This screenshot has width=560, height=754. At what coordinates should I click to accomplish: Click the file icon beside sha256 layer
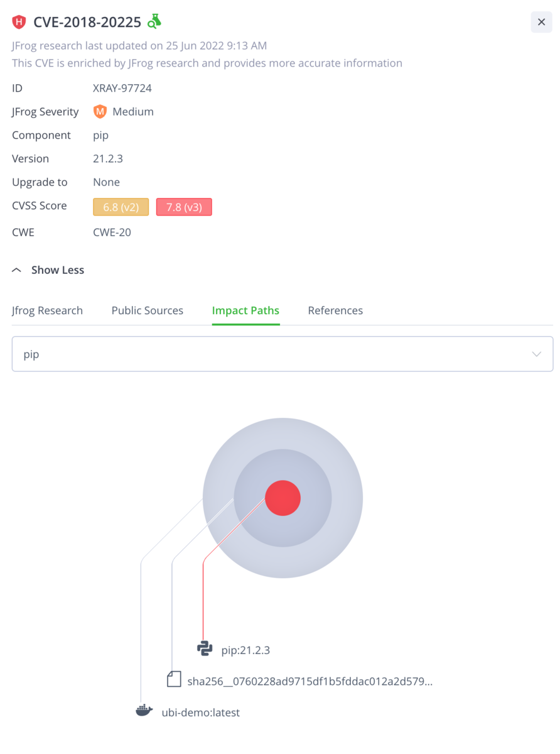coord(173,679)
